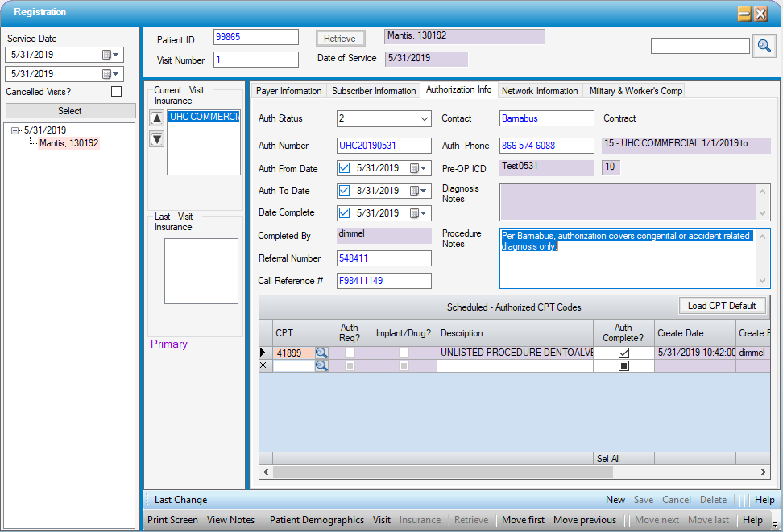
Task: Collapse the 5/31/2019 tree node
Action: click(x=15, y=130)
